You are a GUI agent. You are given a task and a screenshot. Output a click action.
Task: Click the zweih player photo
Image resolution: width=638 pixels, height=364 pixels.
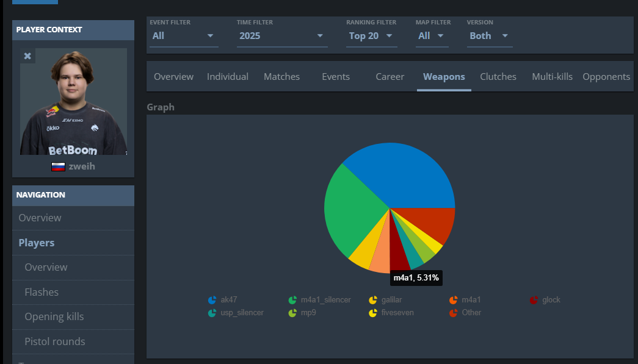(74, 102)
